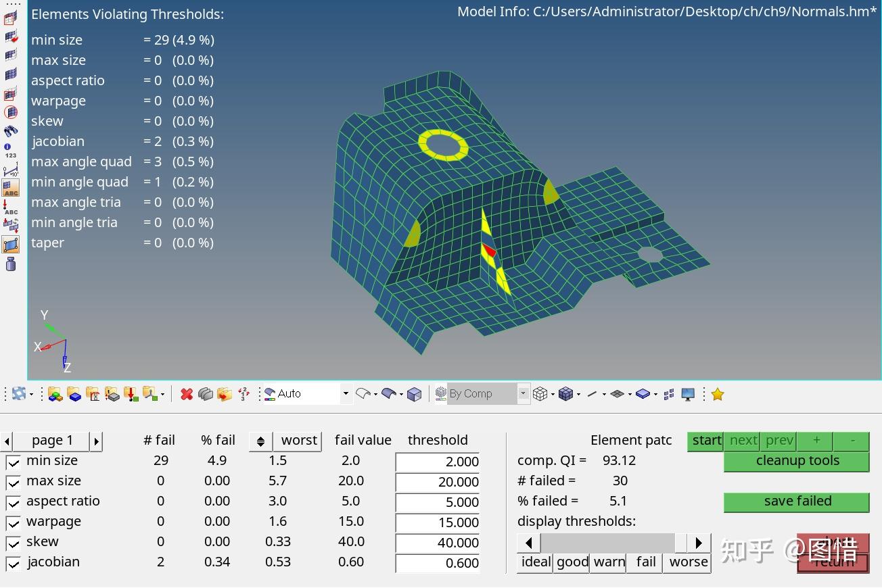Select the ideal display threshold tab
The width and height of the screenshot is (882, 588).
point(536,562)
